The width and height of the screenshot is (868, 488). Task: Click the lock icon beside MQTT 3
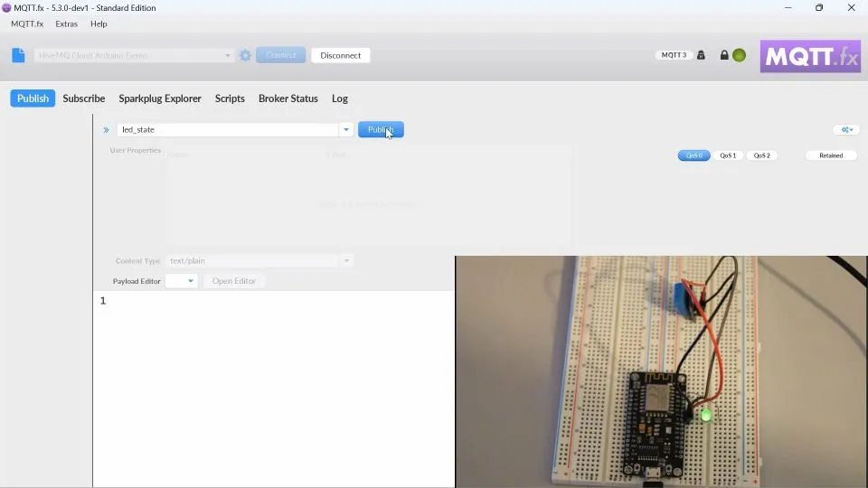701,55
